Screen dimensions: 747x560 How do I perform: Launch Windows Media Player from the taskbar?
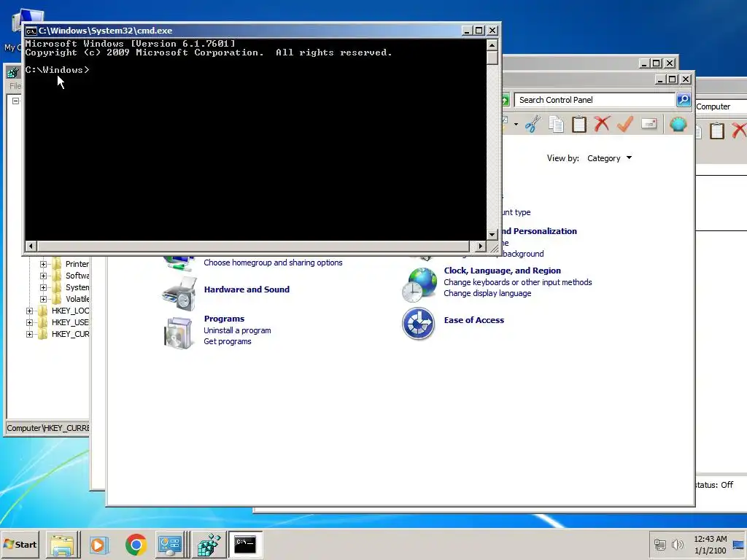(99, 545)
